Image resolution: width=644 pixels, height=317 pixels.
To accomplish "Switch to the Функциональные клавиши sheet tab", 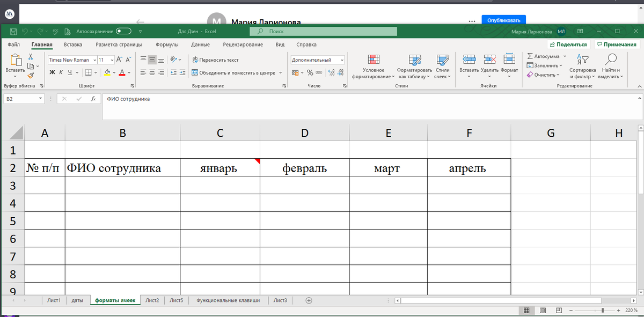I will (x=228, y=300).
